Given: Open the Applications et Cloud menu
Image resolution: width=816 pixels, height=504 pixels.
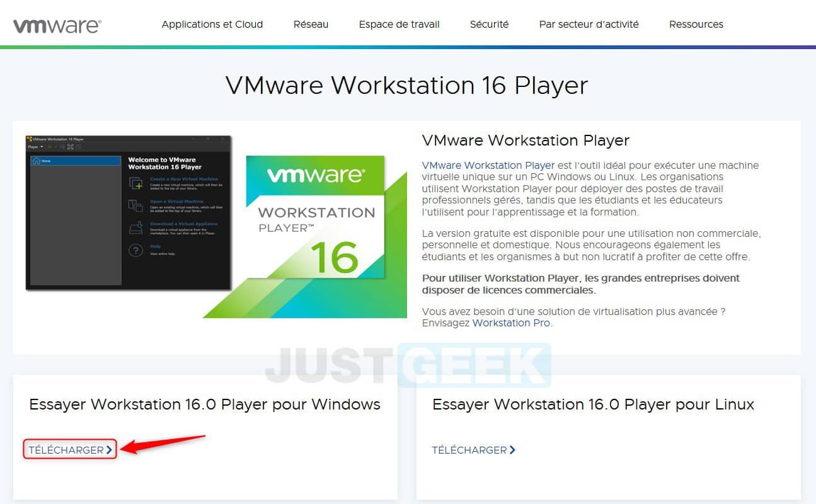Looking at the screenshot, I should click(x=212, y=25).
